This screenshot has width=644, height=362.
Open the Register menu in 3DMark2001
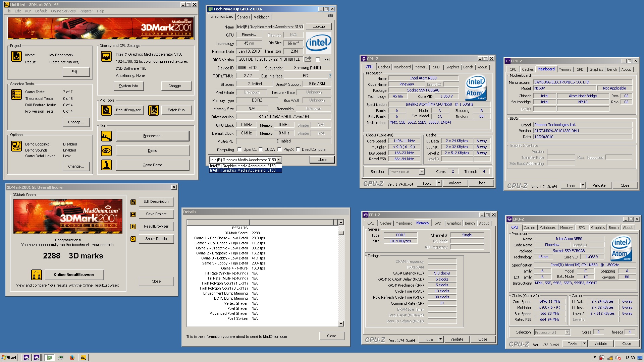86,11
